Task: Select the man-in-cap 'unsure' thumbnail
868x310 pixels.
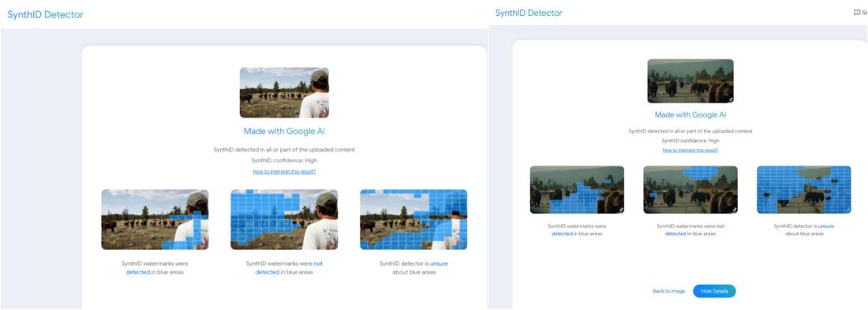Action: [413, 220]
